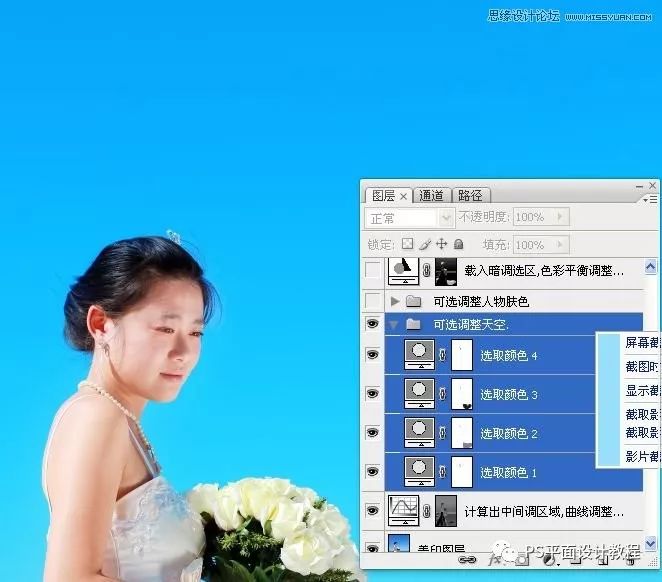Screen dimensions: 662x582
Task: Select mask thumbnail of 计算出中间调区域 layer
Action: pos(446,511)
